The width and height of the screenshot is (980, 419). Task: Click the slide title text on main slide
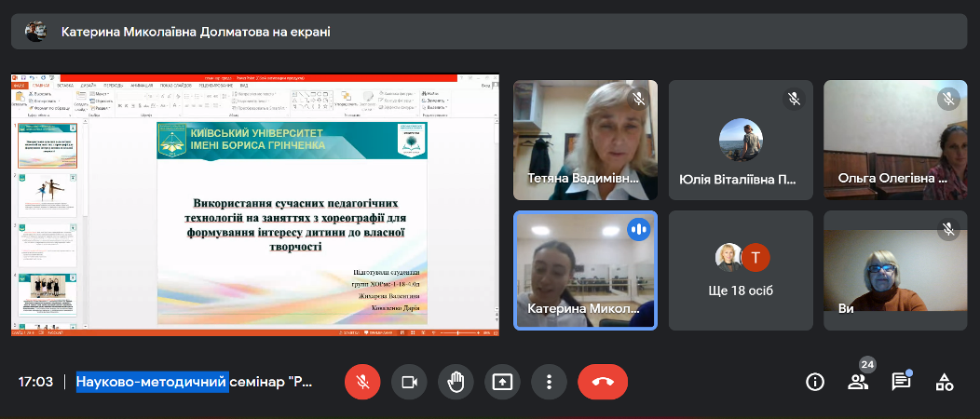click(295, 224)
